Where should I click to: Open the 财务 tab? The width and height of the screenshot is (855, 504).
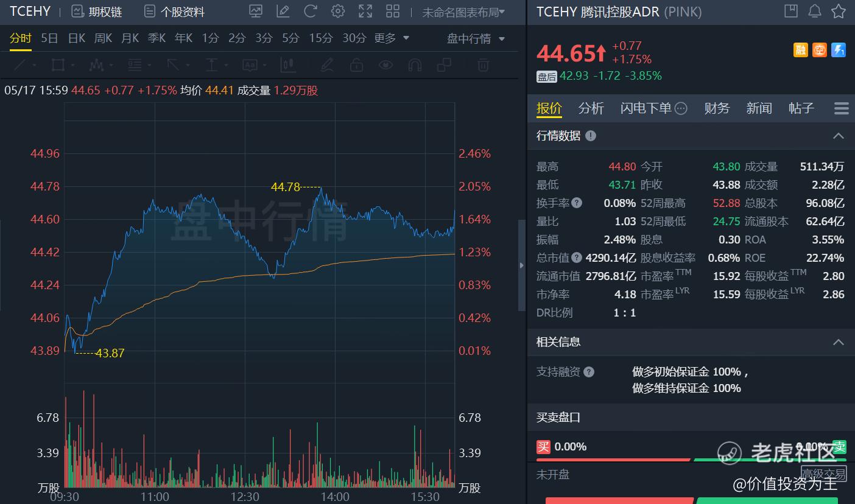click(717, 108)
